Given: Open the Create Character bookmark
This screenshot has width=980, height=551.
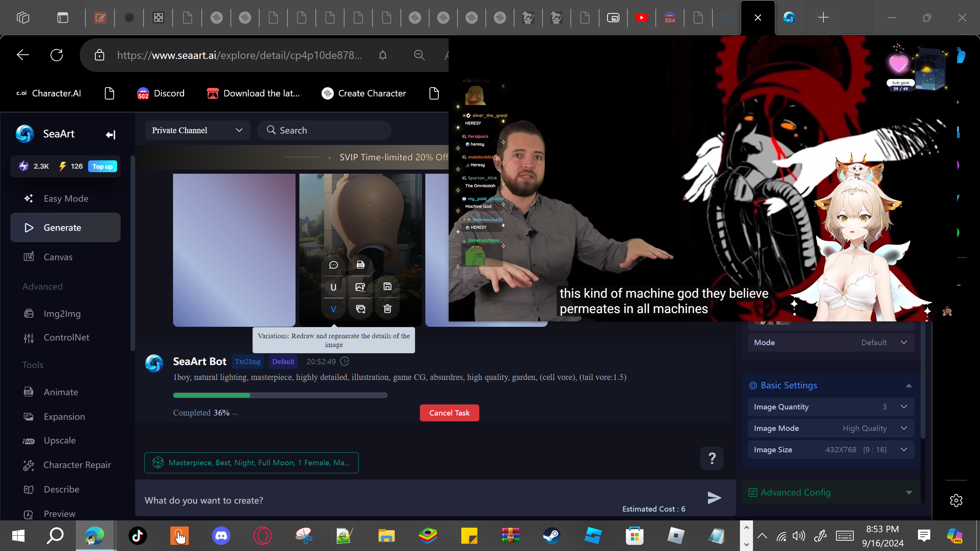Looking at the screenshot, I should [364, 93].
